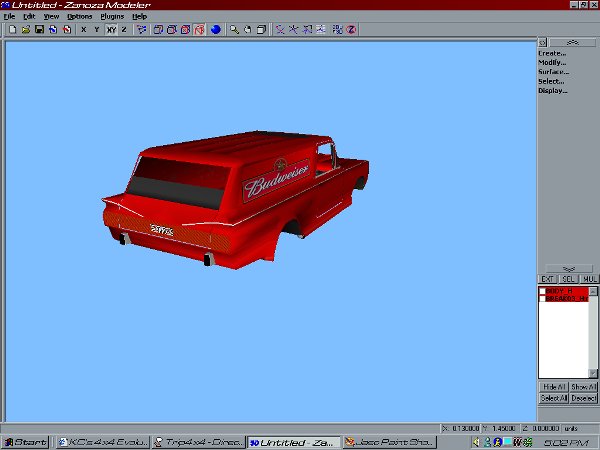The image size is (600, 450).
Task: Open the Options menu
Action: click(x=80, y=16)
